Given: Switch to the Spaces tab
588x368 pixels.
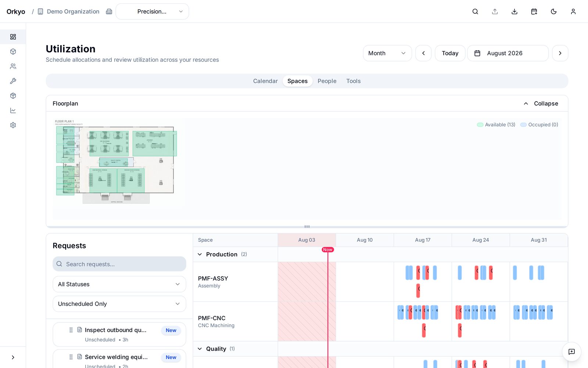Looking at the screenshot, I should pos(297,81).
